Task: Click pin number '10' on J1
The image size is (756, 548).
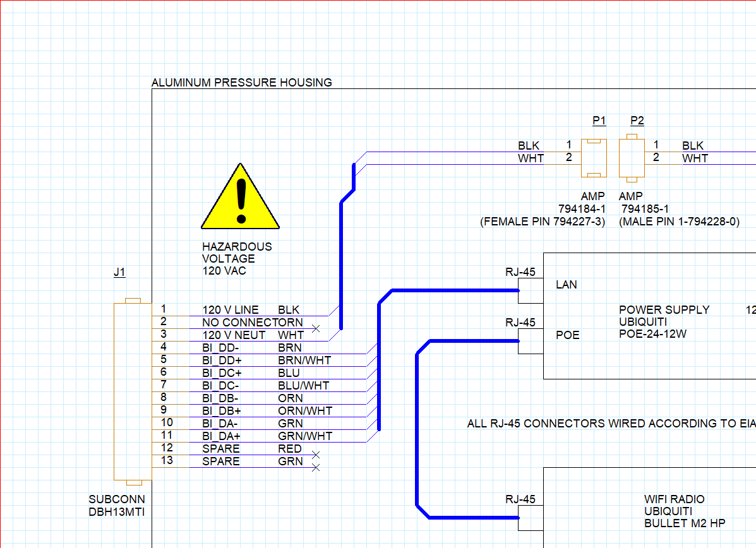Action: tap(167, 423)
